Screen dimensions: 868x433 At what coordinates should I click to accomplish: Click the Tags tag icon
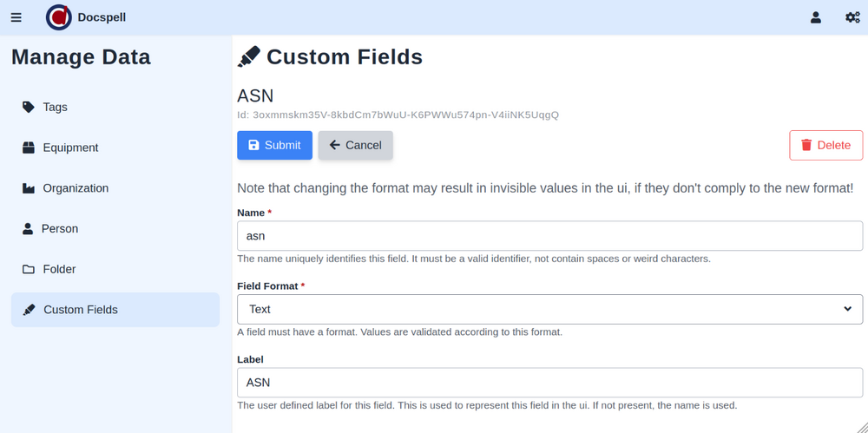[x=29, y=107]
